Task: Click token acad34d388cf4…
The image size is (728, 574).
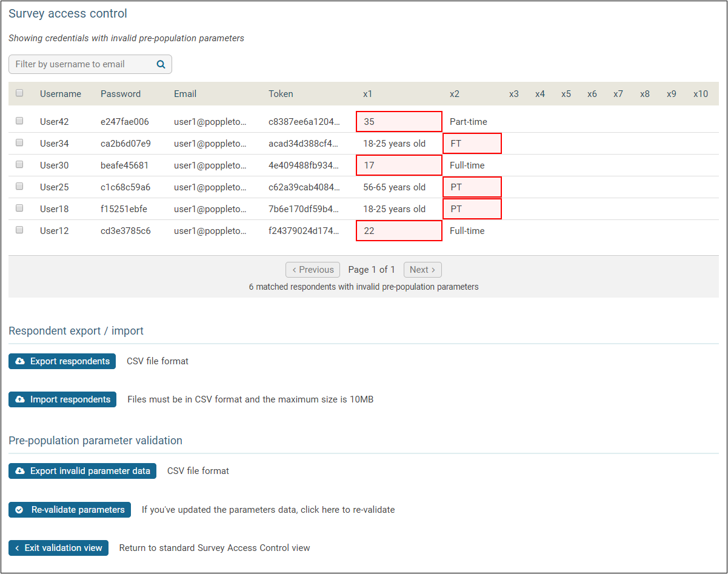Action: pos(304,144)
